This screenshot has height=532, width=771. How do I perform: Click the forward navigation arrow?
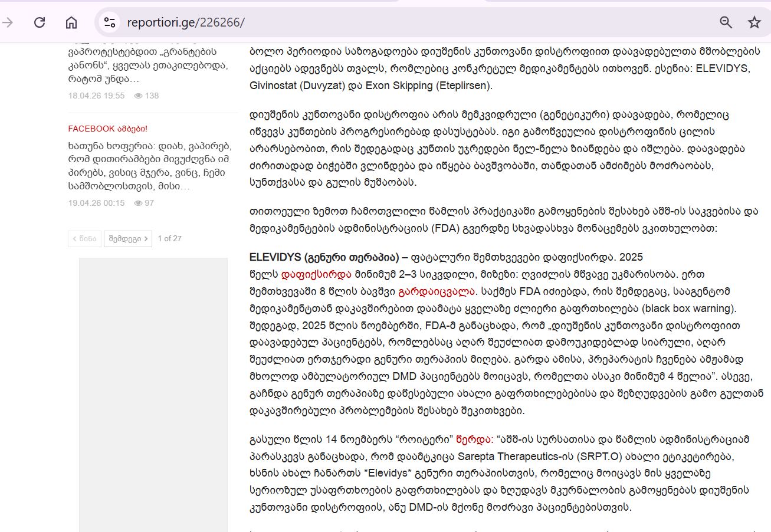(8, 22)
